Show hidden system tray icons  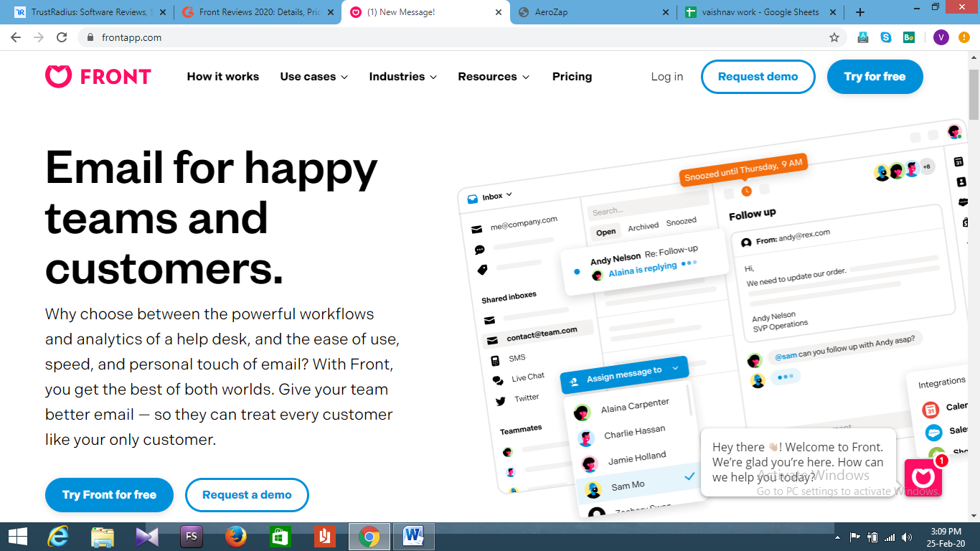click(838, 537)
